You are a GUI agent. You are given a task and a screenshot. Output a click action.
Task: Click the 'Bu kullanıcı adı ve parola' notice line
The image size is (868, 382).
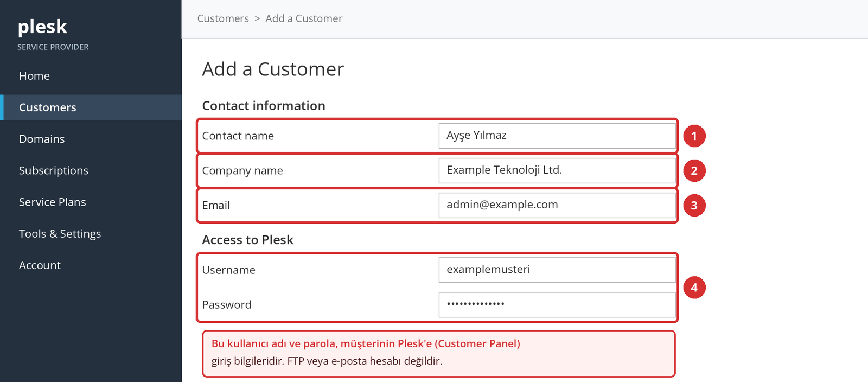366,343
